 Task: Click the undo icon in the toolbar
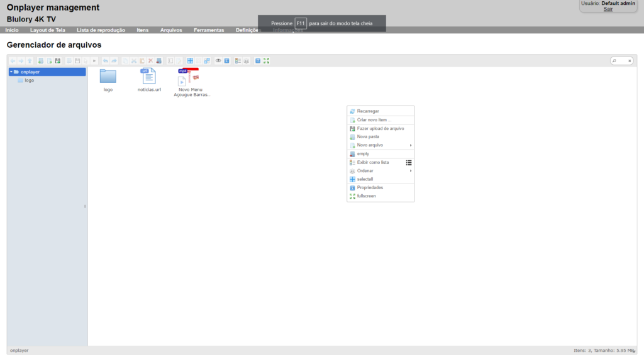pyautogui.click(x=106, y=61)
